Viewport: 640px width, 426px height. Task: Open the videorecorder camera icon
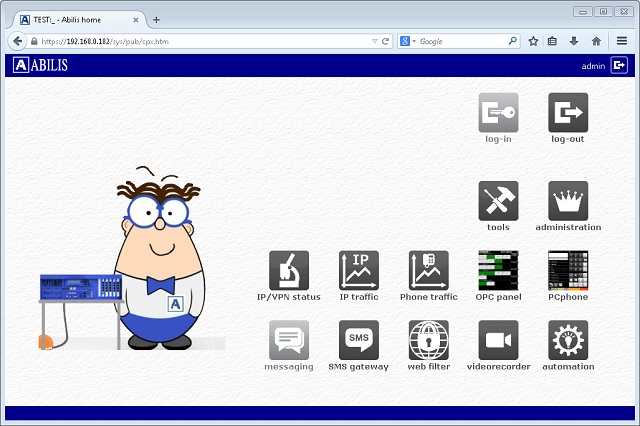pos(498,340)
